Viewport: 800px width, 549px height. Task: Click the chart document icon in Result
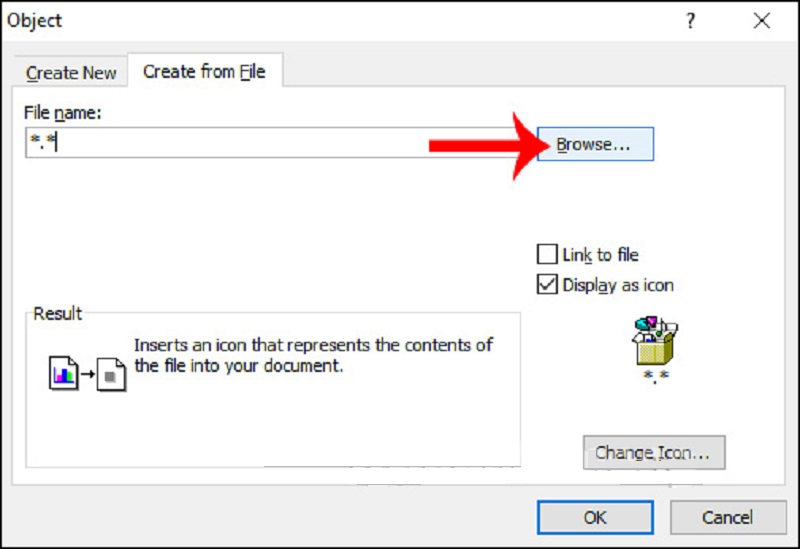62,375
